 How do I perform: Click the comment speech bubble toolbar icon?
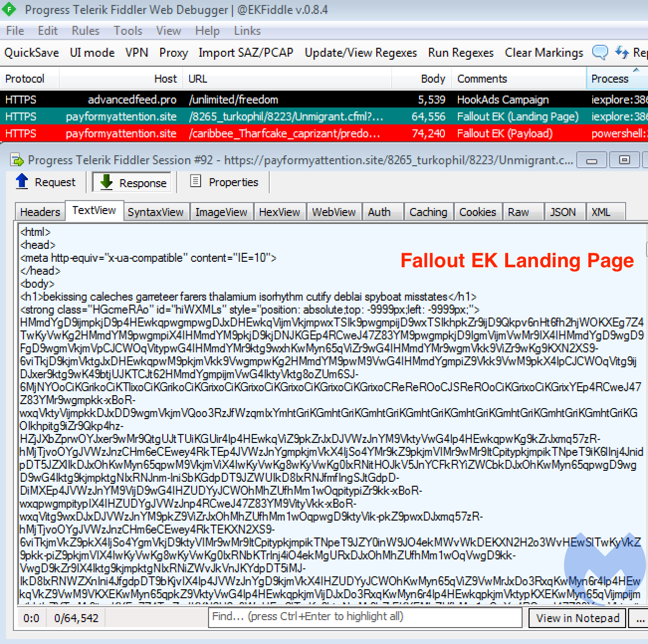(600, 52)
